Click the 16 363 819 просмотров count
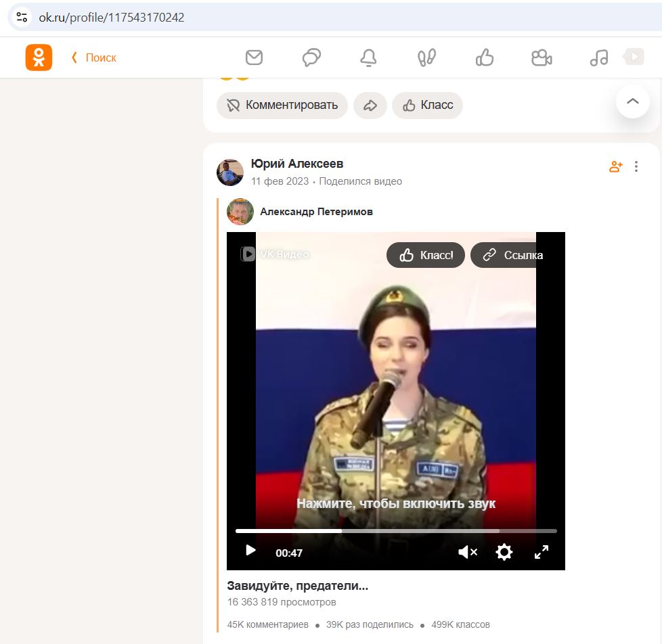This screenshot has width=662, height=644. [x=282, y=602]
